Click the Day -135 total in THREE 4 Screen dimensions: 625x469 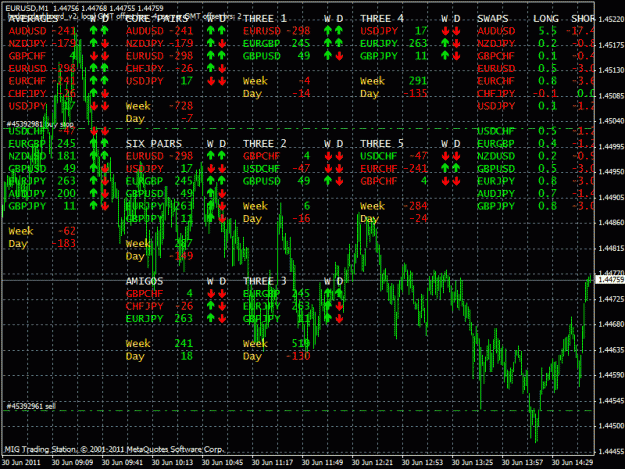(394, 94)
